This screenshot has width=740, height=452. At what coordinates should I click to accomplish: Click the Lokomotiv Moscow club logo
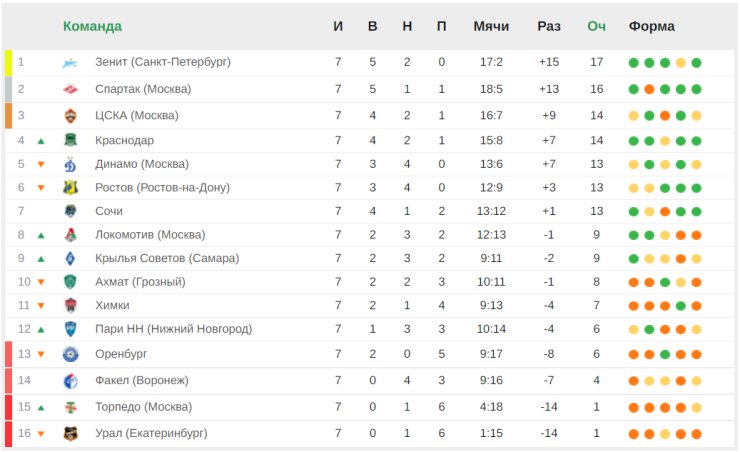(70, 234)
